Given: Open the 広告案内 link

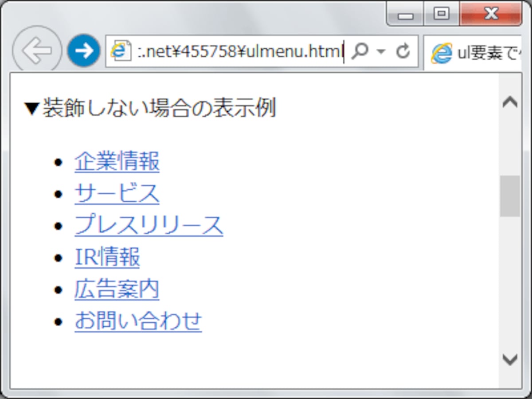Looking at the screenshot, I should click(x=117, y=289).
